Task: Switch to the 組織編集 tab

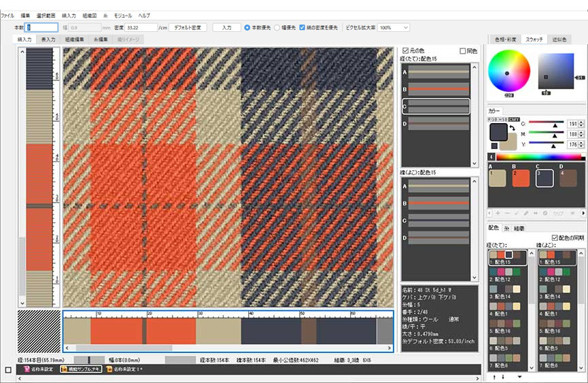Action: pyautogui.click(x=75, y=39)
